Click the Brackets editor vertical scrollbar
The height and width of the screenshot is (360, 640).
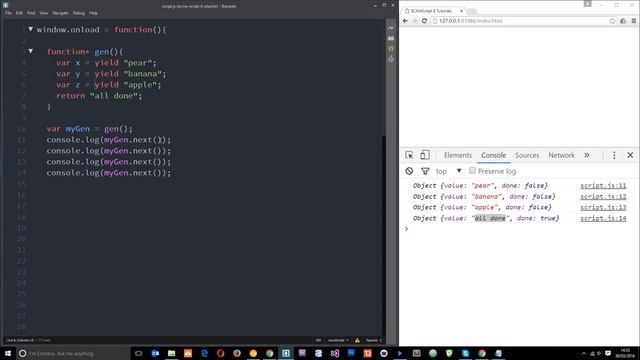tap(384, 237)
